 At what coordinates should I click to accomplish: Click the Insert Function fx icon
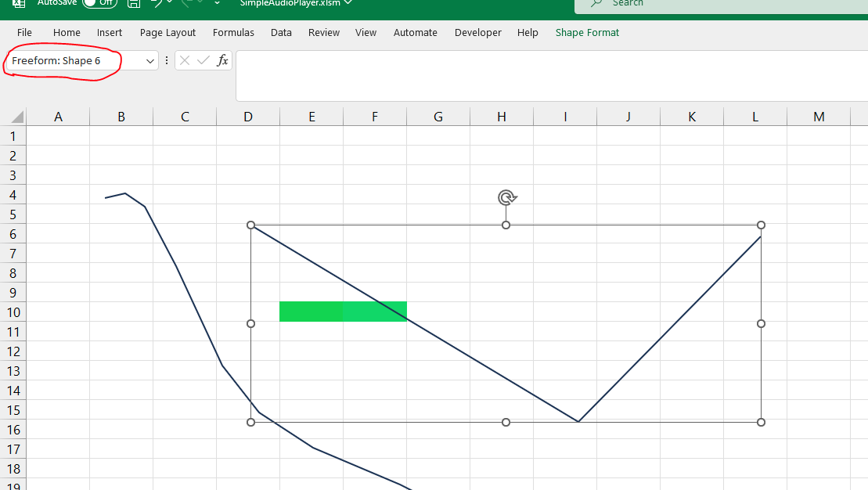[222, 60]
